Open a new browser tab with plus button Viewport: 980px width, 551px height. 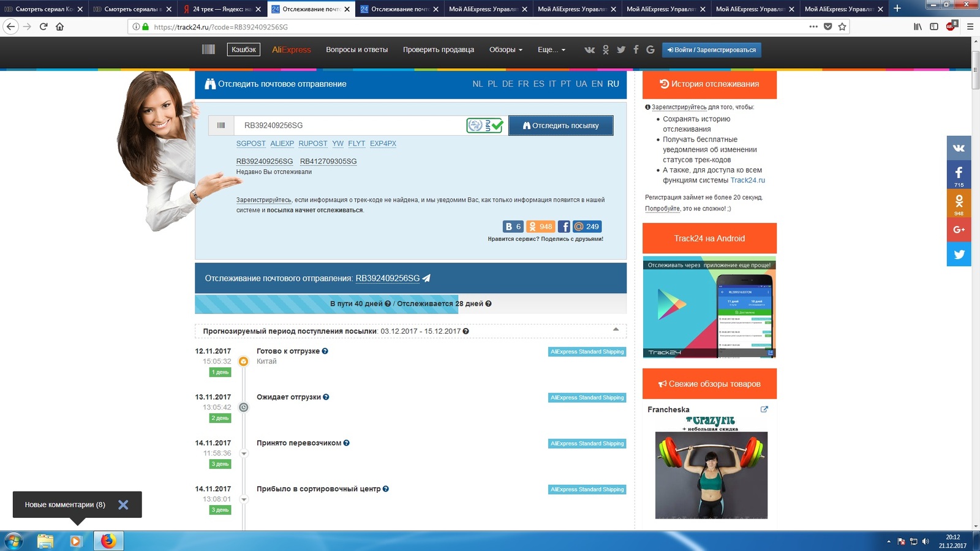(897, 9)
